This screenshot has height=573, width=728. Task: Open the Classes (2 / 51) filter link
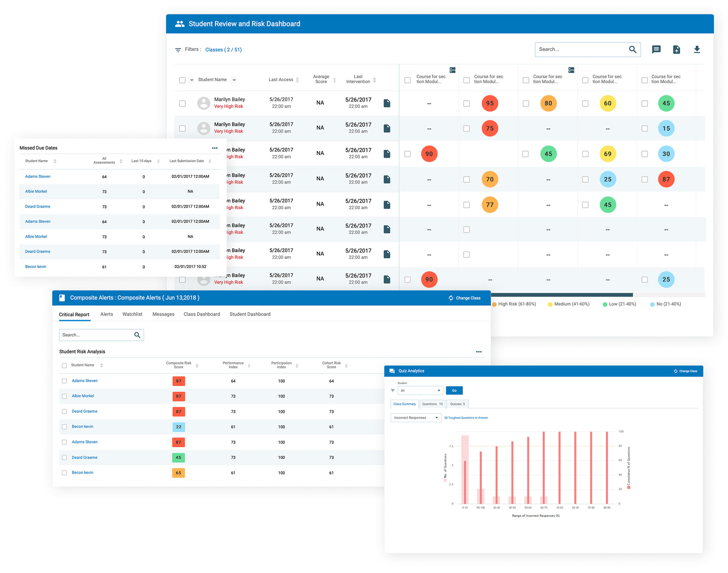tap(223, 50)
